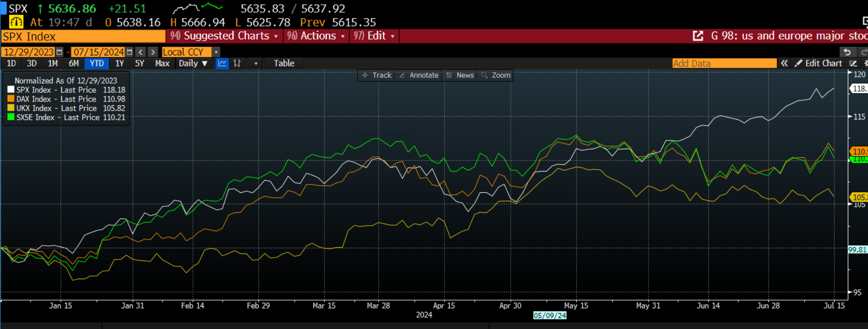868x329 pixels.
Task: Enable the Track crosshair mode
Action: 377,75
